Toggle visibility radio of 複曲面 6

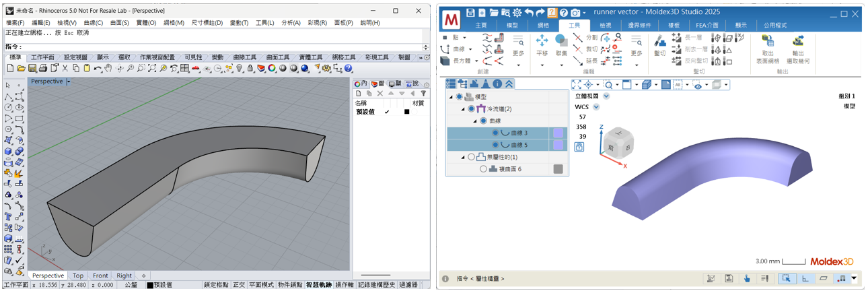pyautogui.click(x=483, y=169)
